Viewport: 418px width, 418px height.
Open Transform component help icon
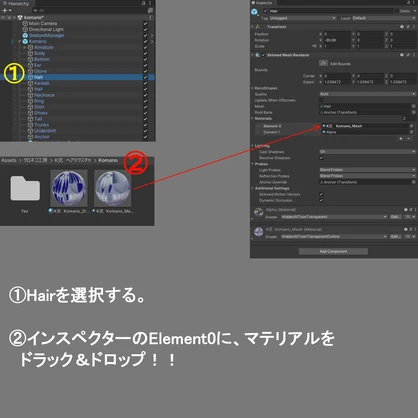pyautogui.click(x=402, y=27)
